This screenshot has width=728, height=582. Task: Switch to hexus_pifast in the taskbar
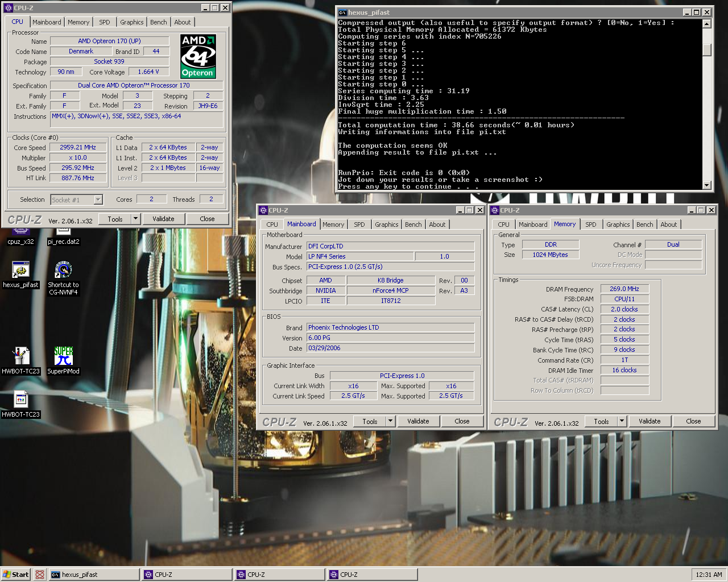(93, 575)
